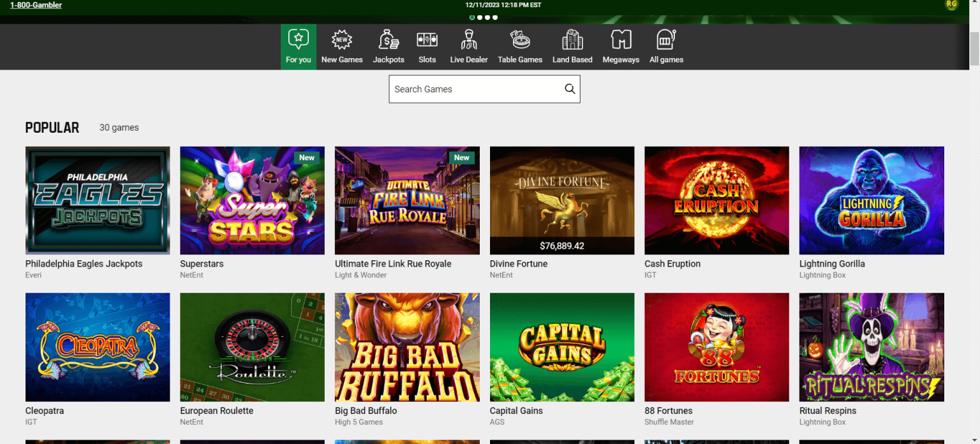The height and width of the screenshot is (444, 980).
Task: Click the Light & Wonder provider label
Action: pos(360,275)
